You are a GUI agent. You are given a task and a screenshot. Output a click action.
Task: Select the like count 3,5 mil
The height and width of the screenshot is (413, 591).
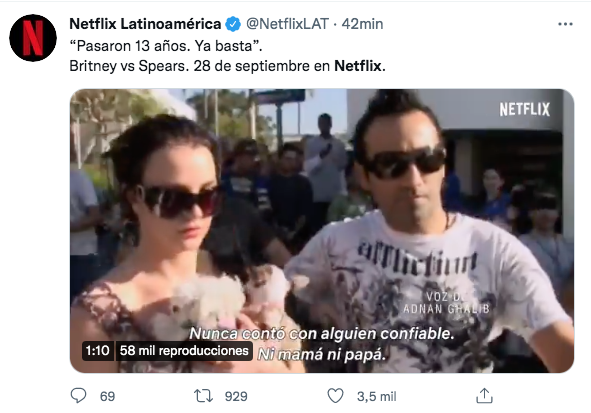[x=377, y=396]
